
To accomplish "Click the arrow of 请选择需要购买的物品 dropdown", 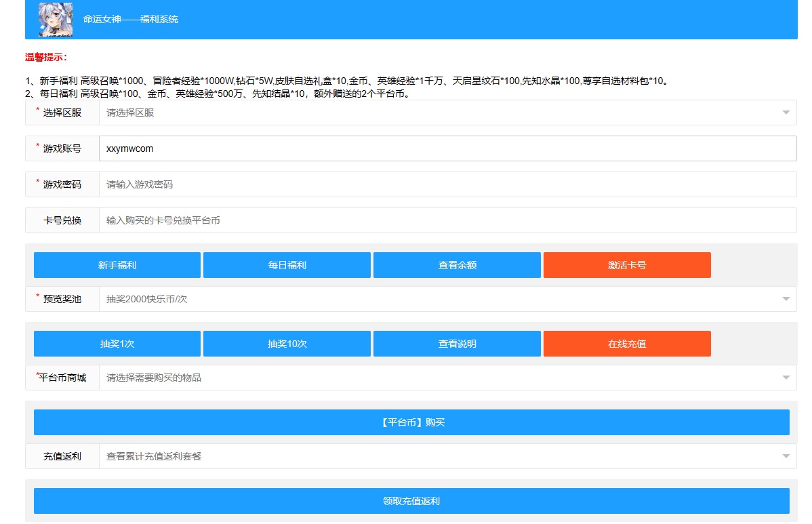I will pyautogui.click(x=786, y=378).
